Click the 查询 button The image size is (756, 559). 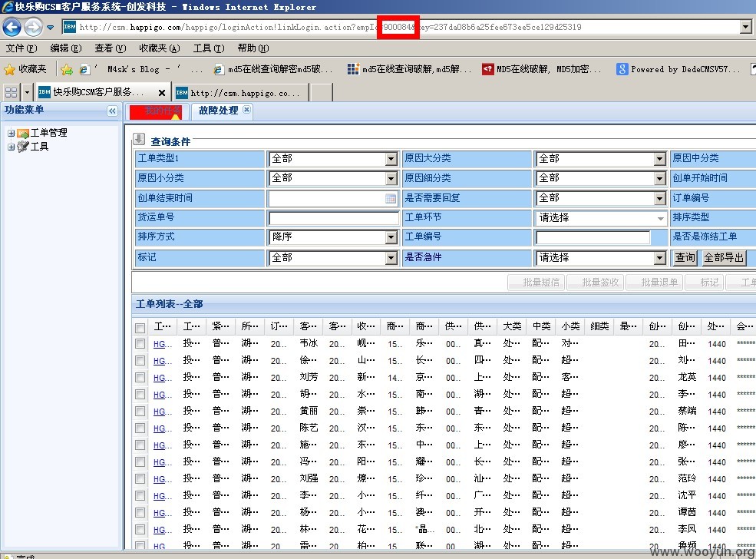(x=685, y=257)
